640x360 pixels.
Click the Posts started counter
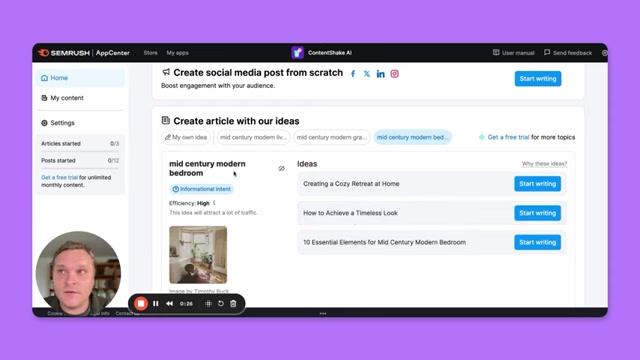point(80,160)
